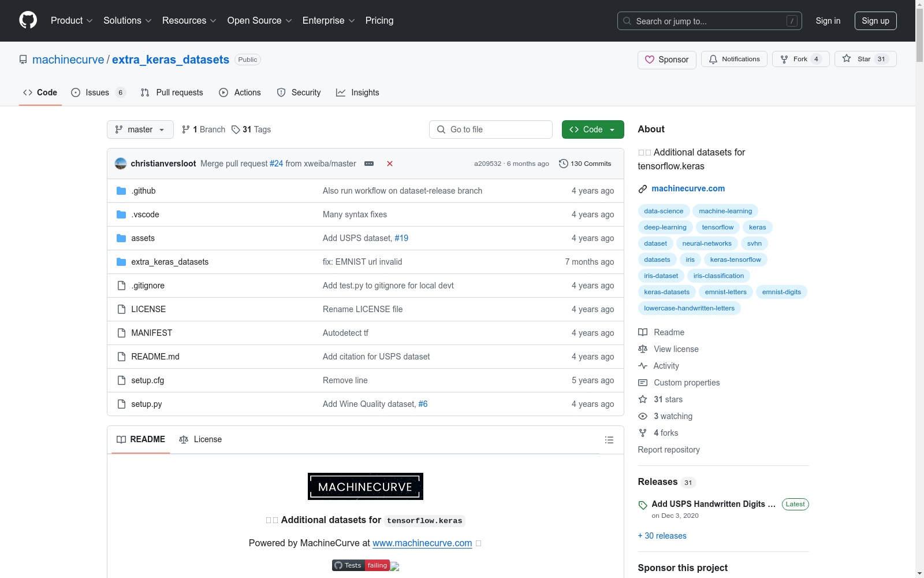Open the master branch dropdown

140,129
